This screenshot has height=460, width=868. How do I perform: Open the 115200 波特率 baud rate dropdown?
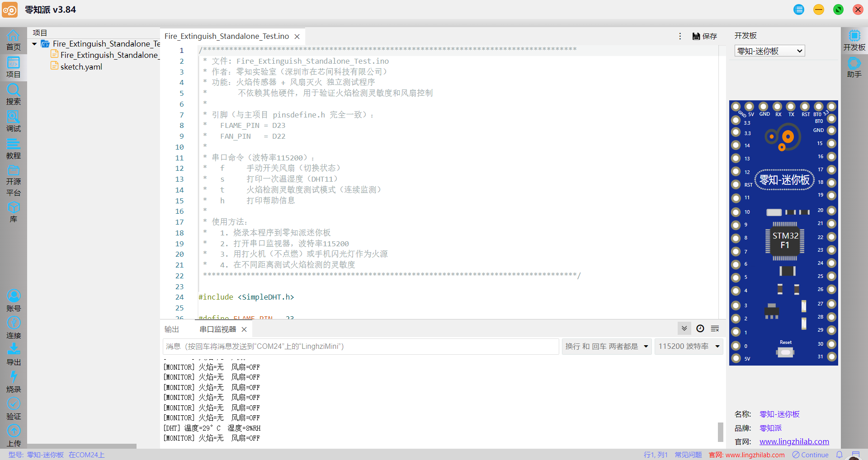click(x=689, y=347)
